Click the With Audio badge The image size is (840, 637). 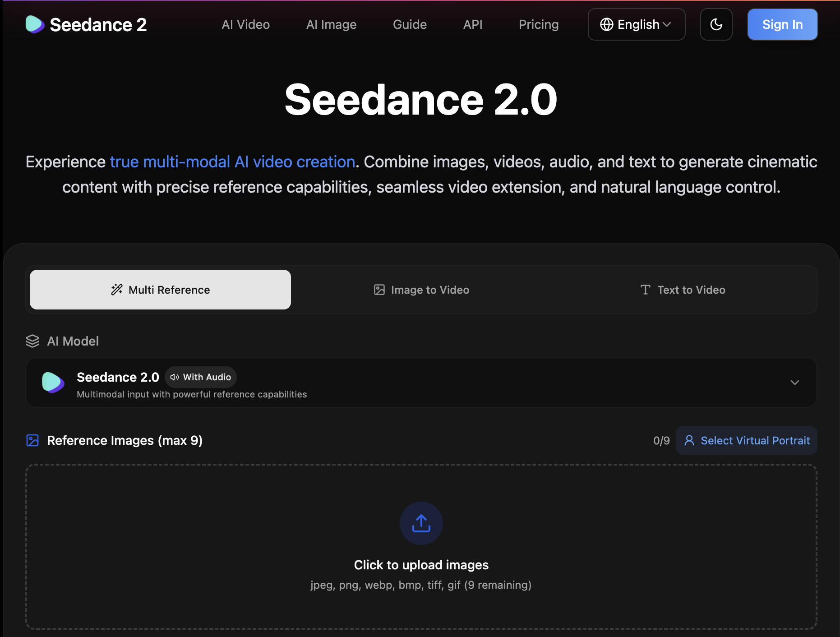(x=201, y=377)
